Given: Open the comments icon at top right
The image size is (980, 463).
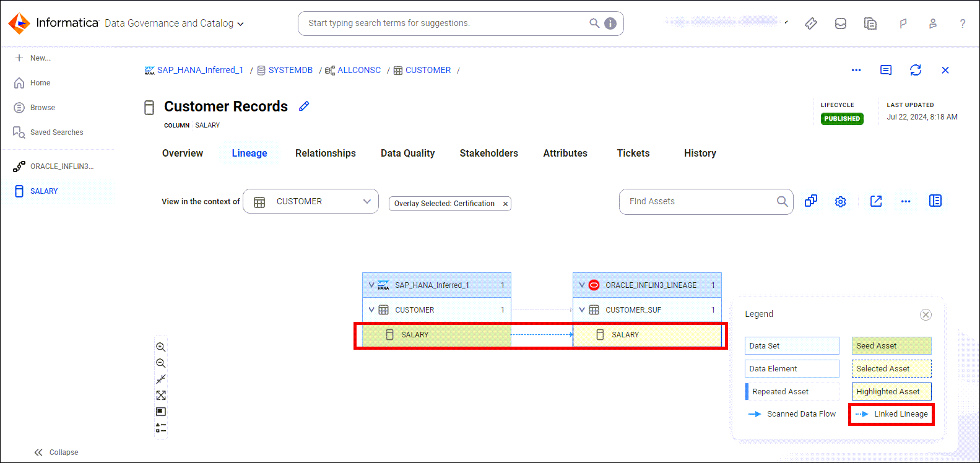Looking at the screenshot, I should pos(886,70).
